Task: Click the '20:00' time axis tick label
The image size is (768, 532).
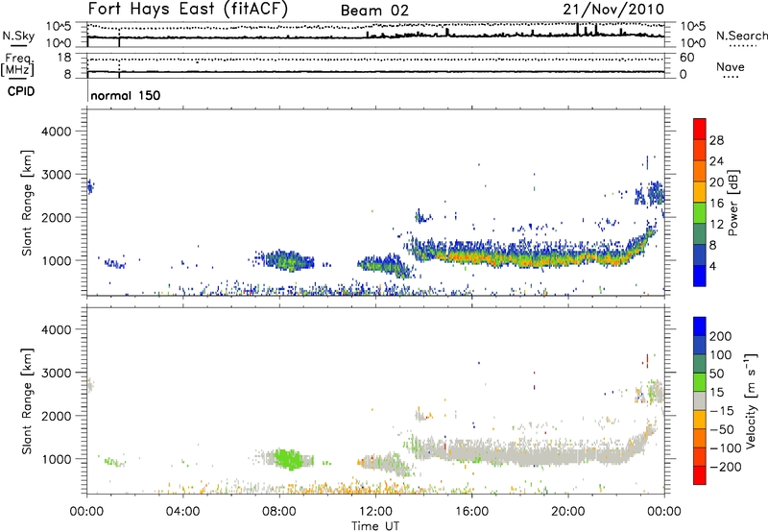Action: tap(568, 512)
